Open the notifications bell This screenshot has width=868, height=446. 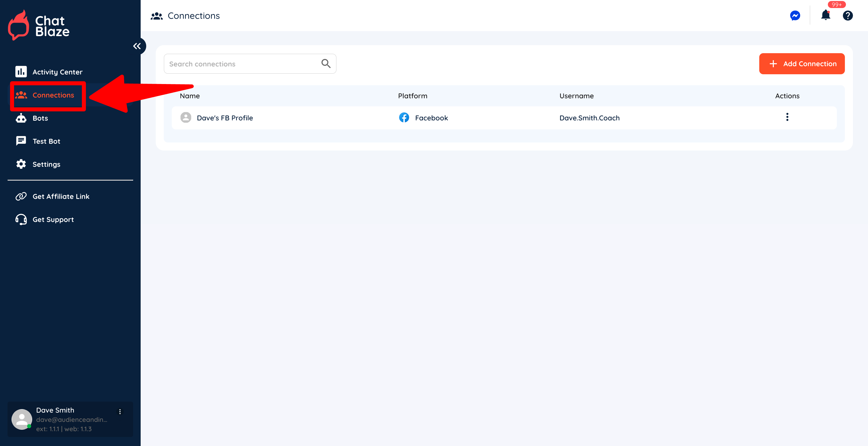(826, 15)
